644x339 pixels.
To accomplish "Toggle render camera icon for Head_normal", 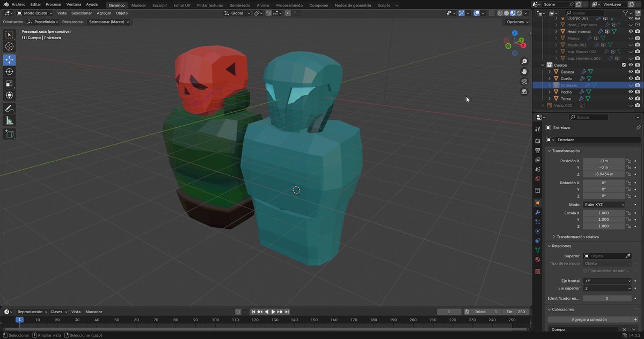I will pos(638,32).
